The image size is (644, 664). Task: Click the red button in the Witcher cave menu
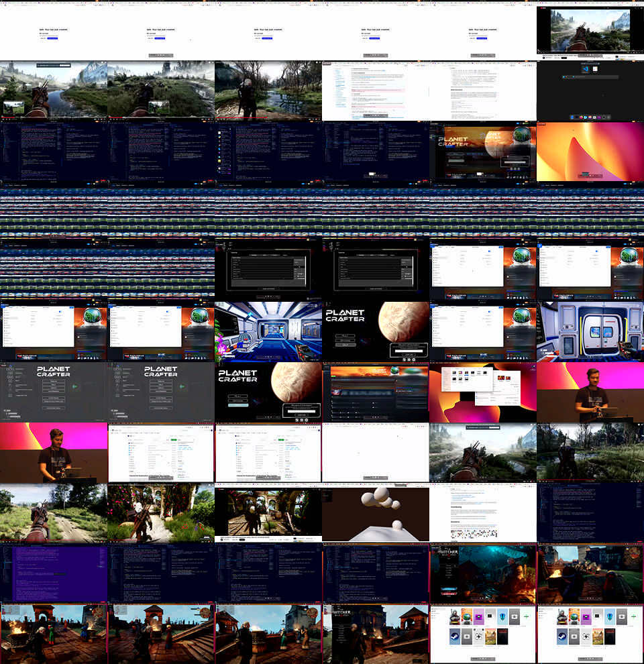point(449,594)
